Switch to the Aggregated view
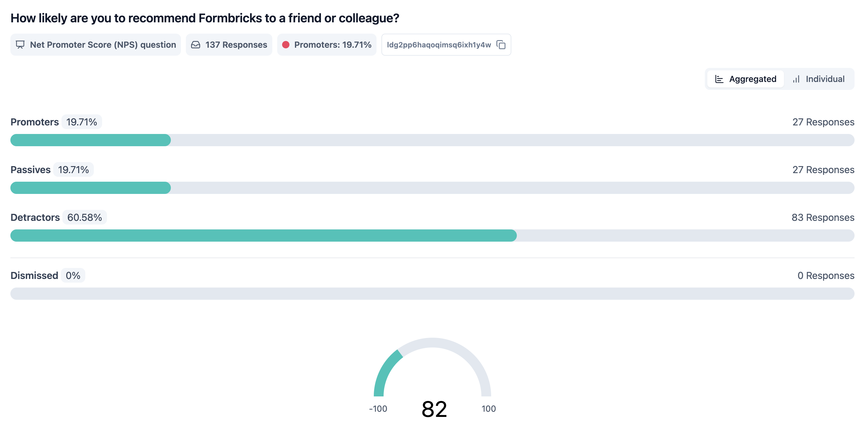Screen dimensions: 868x427 point(745,79)
